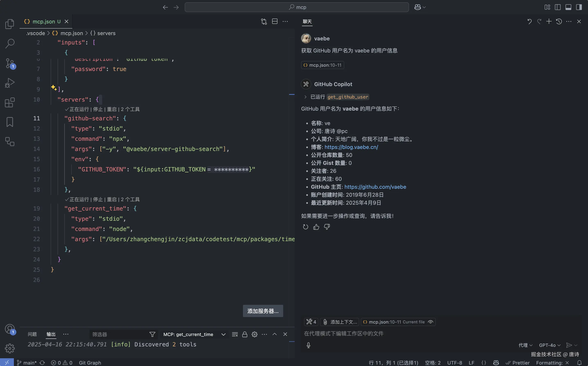The height and width of the screenshot is (366, 588).
Task: Open Run and Debug view
Action: 10,83
